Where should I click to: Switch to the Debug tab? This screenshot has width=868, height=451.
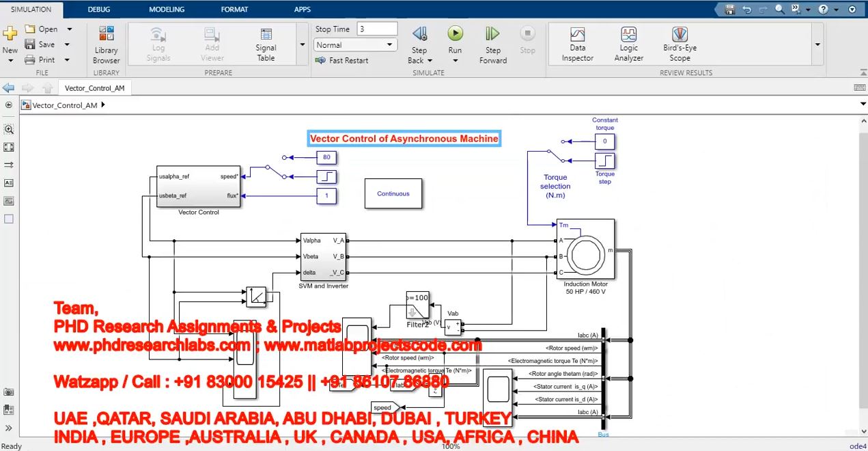[x=100, y=10]
